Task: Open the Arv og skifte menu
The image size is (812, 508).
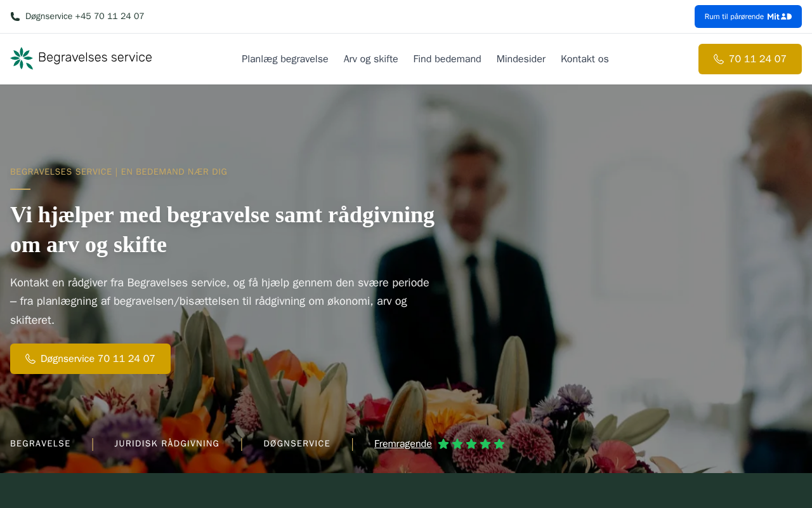Action: (x=371, y=59)
